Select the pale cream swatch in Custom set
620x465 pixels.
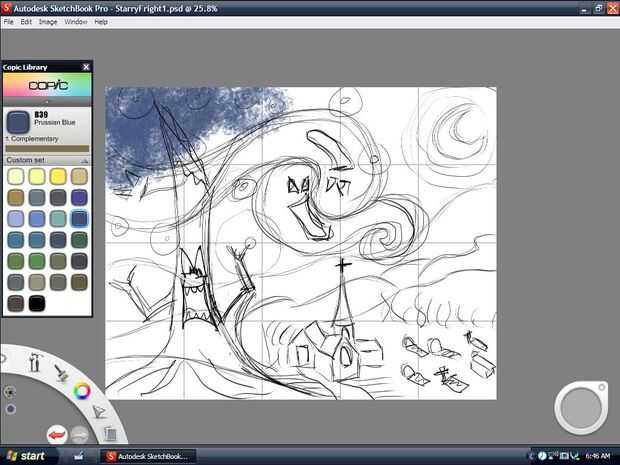15,176
